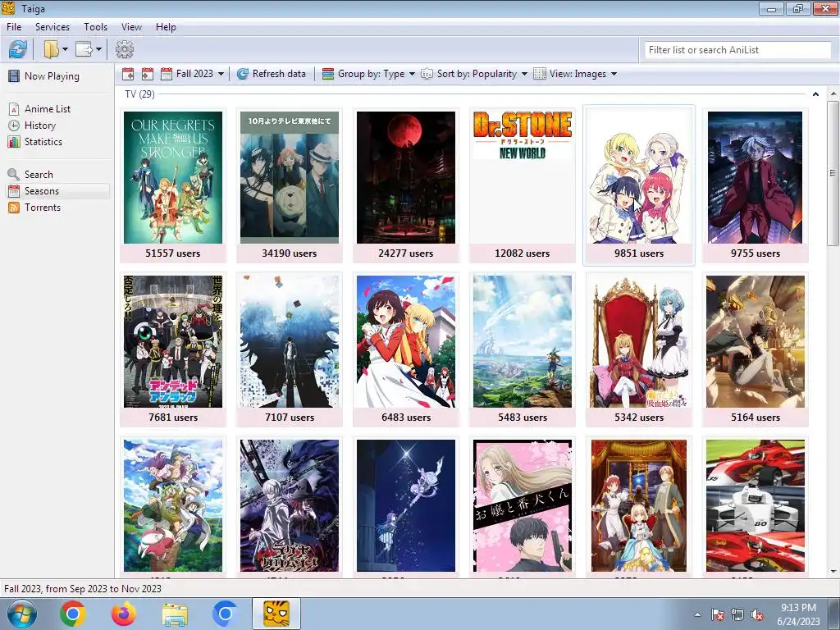Launch Google Chrome from taskbar
Image resolution: width=840 pixels, height=630 pixels.
click(73, 614)
